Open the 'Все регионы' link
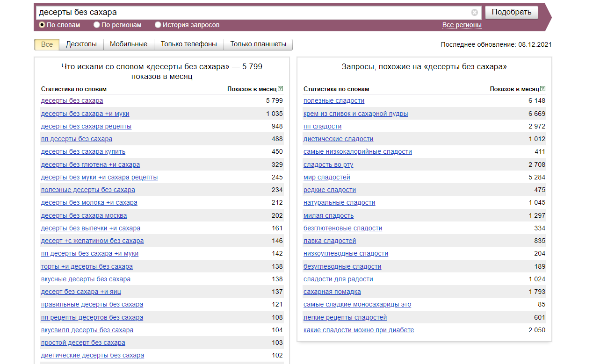This screenshot has width=593, height=364. (x=462, y=25)
